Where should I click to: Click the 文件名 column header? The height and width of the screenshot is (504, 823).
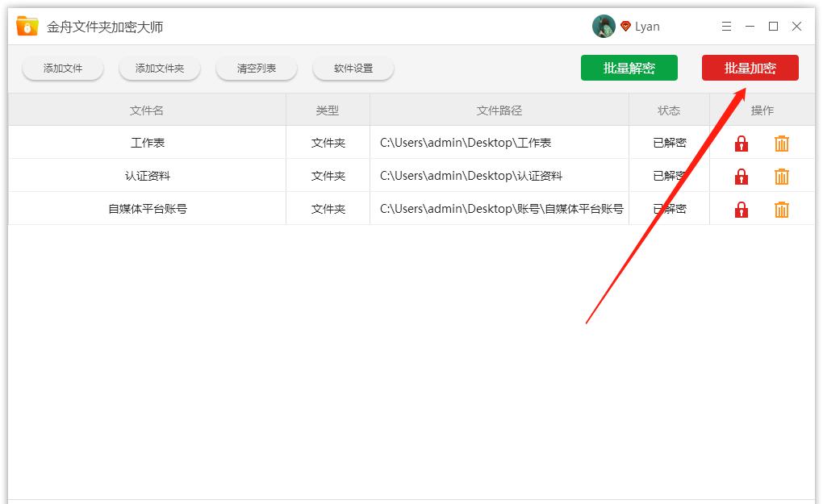pyautogui.click(x=148, y=110)
